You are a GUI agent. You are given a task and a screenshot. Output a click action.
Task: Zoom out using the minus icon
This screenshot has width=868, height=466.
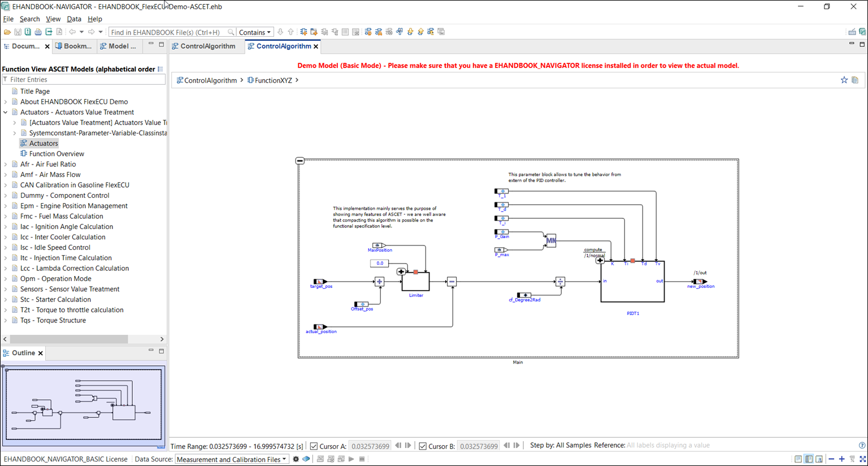coord(831,459)
